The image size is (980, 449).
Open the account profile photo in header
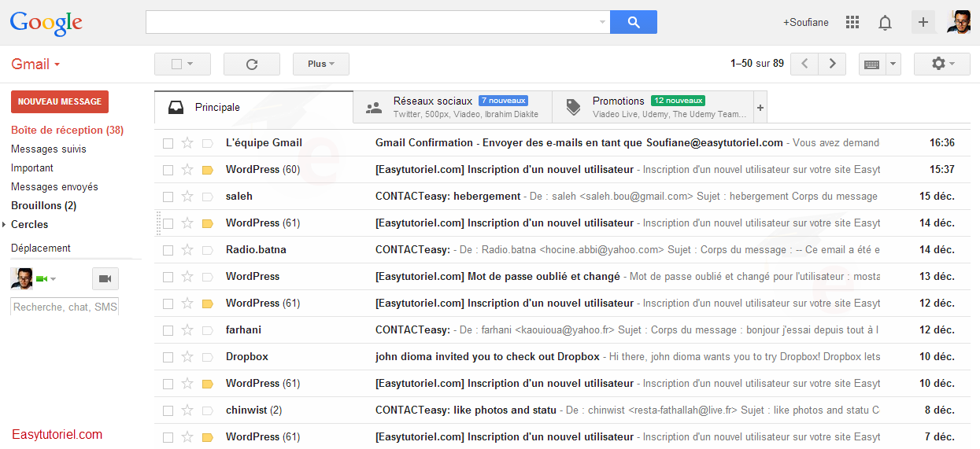[959, 22]
